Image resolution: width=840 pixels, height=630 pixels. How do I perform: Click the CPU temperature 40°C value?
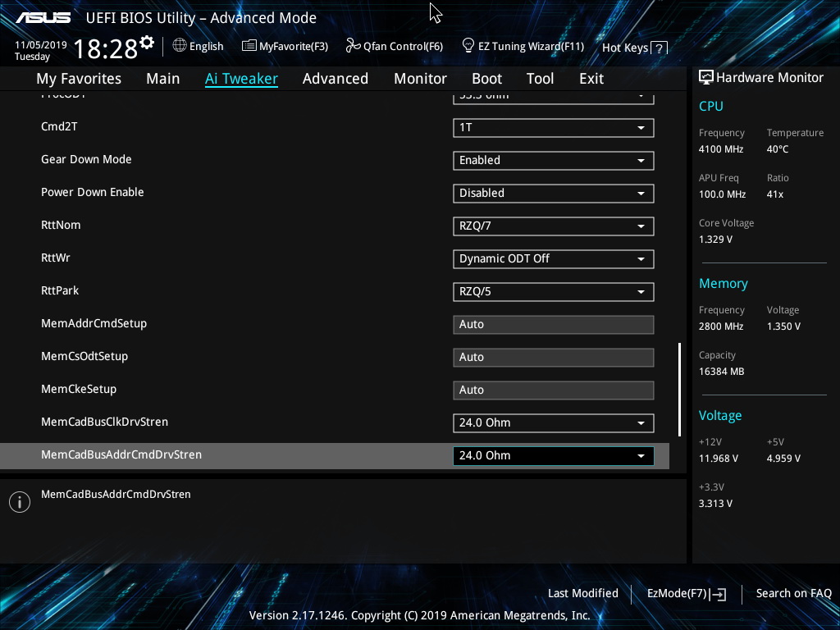(778, 149)
